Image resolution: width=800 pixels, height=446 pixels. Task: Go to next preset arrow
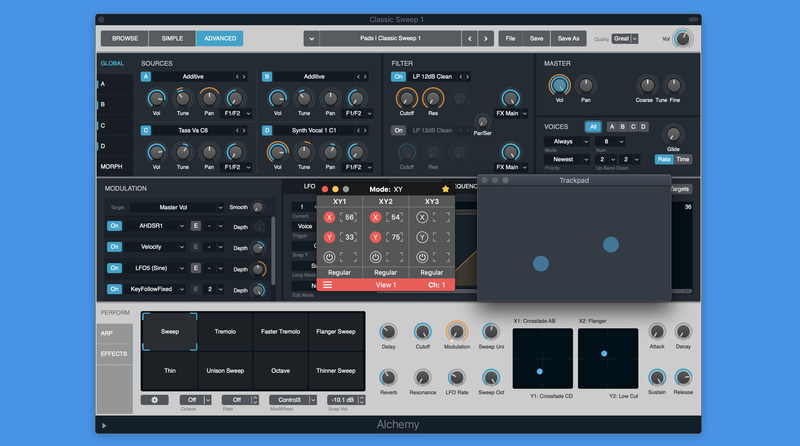tap(486, 38)
